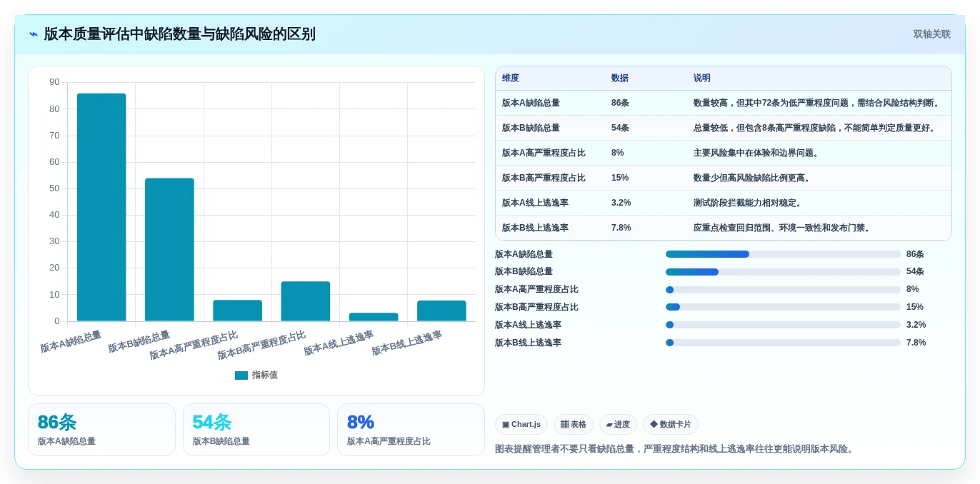
Task: Click the 15% table cell
Action: pos(620,178)
